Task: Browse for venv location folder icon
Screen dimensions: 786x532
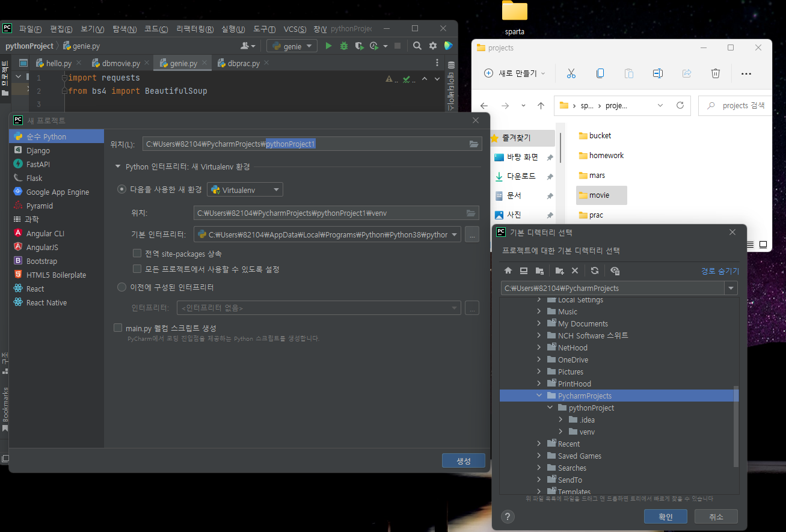Action: pos(471,213)
